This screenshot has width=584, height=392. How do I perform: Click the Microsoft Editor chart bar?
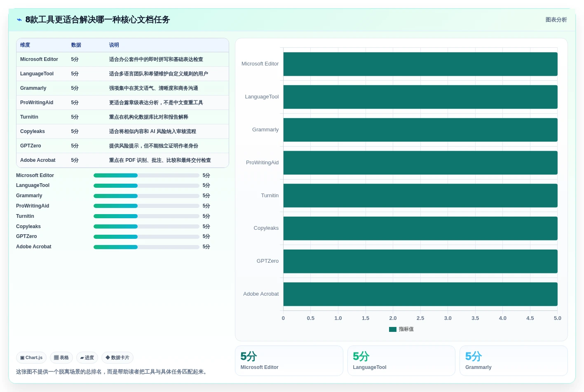pyautogui.click(x=420, y=64)
